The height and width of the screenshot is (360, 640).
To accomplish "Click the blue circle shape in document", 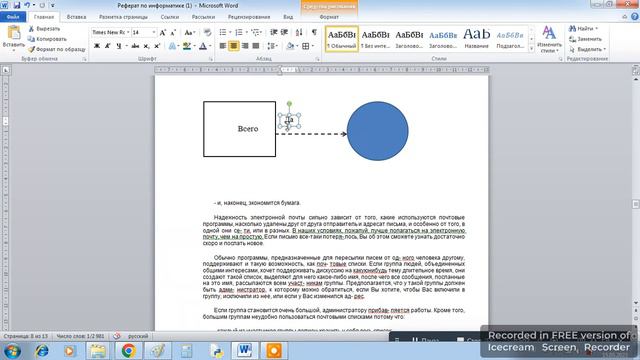I will 378,131.
